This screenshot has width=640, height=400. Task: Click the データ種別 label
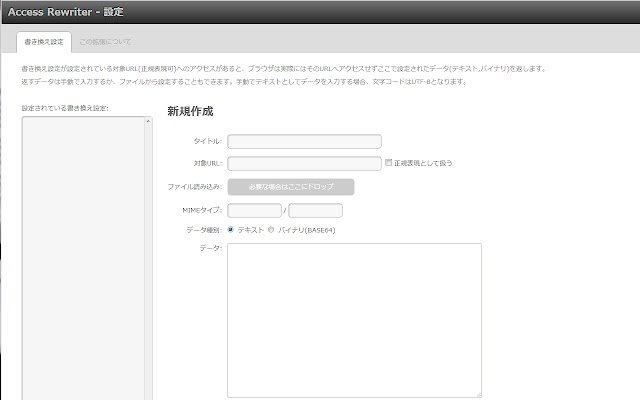tap(204, 230)
